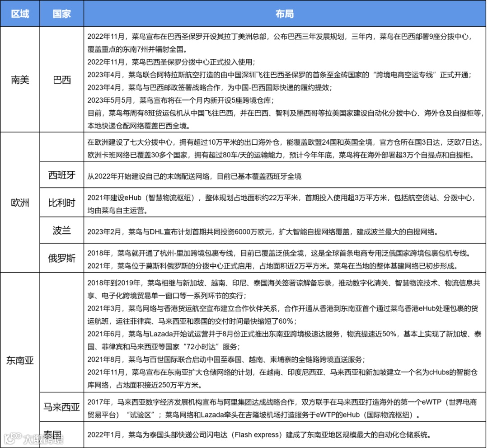Select the 东南亚 region cell
The width and height of the screenshot is (488, 448).
tap(20, 360)
